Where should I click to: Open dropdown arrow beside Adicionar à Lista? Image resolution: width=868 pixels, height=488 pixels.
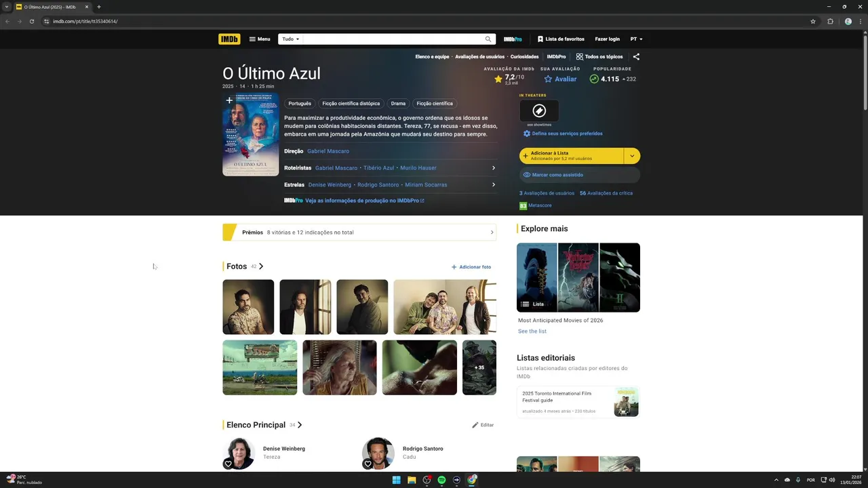coord(632,156)
